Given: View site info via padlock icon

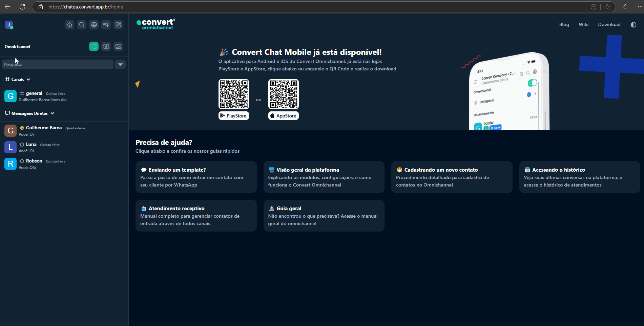Looking at the screenshot, I should pyautogui.click(x=41, y=7).
